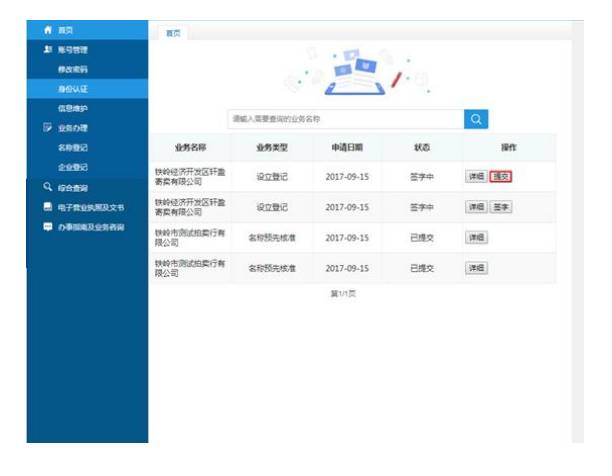Click the blue search button
This screenshot has height=476, width=612.
coord(476,119)
